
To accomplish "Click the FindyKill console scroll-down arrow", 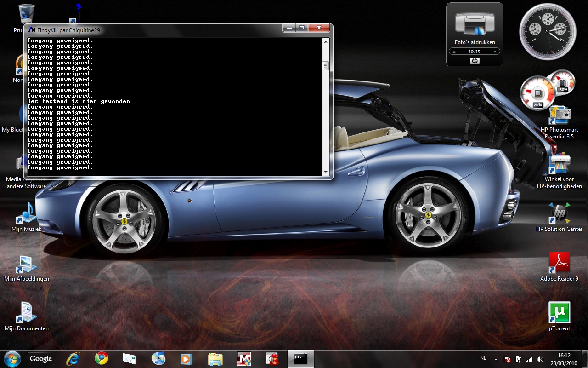I will 326,172.
